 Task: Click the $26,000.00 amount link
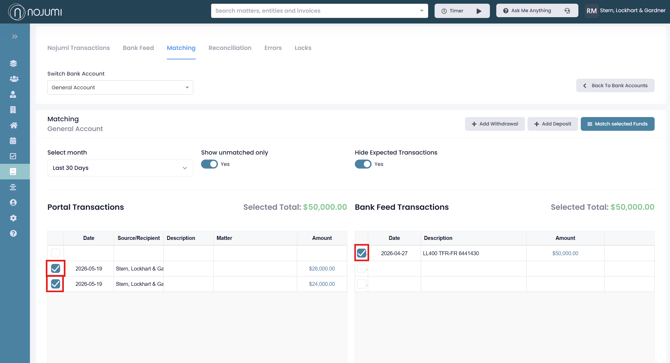pyautogui.click(x=322, y=269)
